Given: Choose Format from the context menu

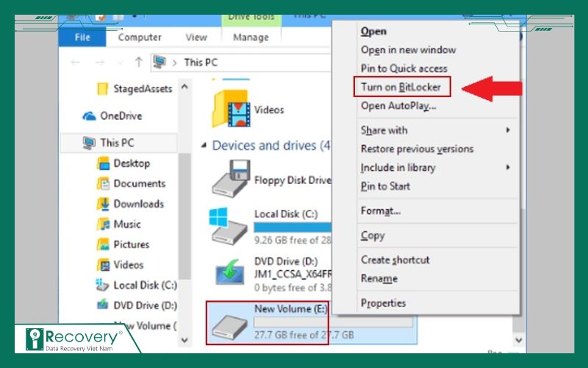Looking at the screenshot, I should click(x=381, y=210).
